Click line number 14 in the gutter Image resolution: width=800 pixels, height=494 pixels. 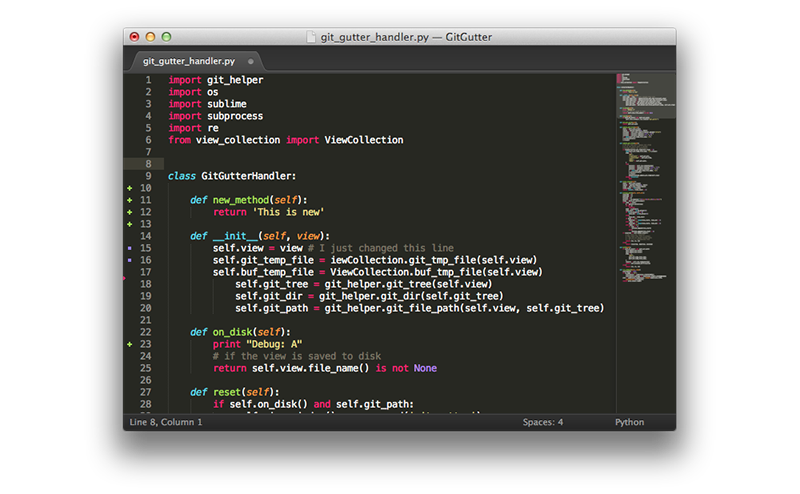pos(146,236)
